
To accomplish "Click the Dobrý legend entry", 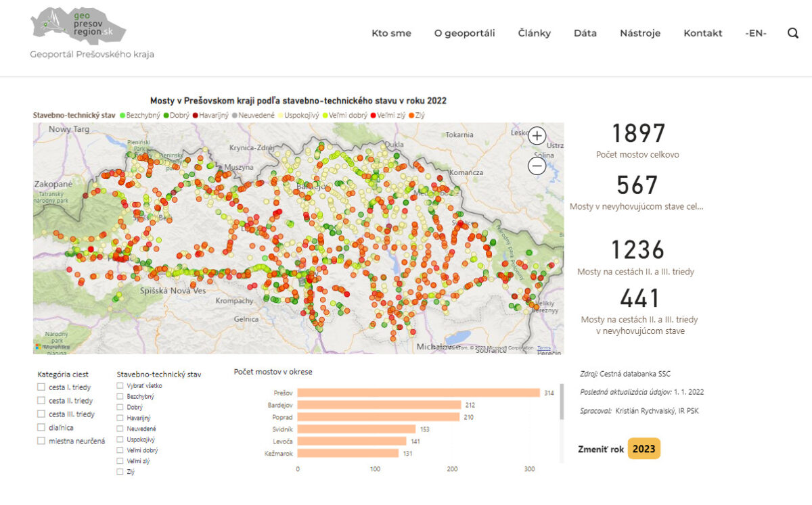I will point(177,116).
